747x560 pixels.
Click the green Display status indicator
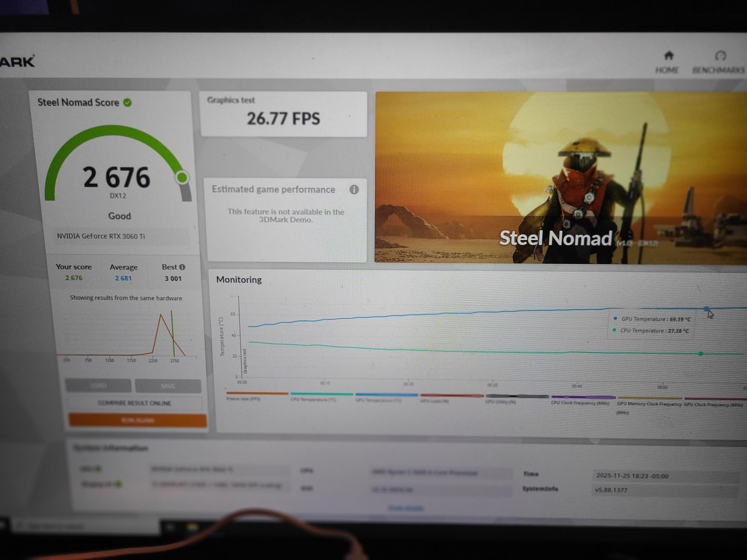[x=117, y=484]
